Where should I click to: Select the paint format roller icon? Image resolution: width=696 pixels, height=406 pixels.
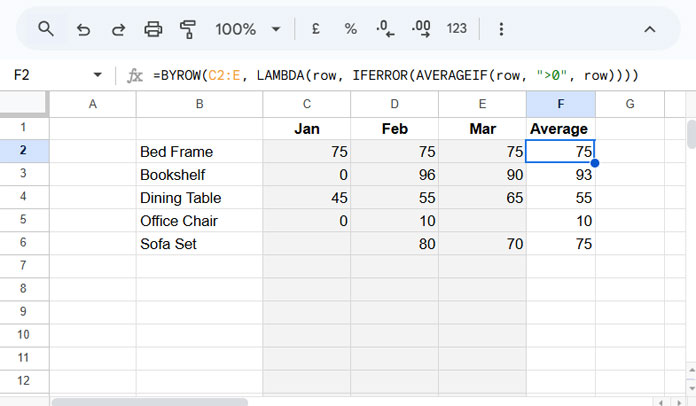coord(188,29)
